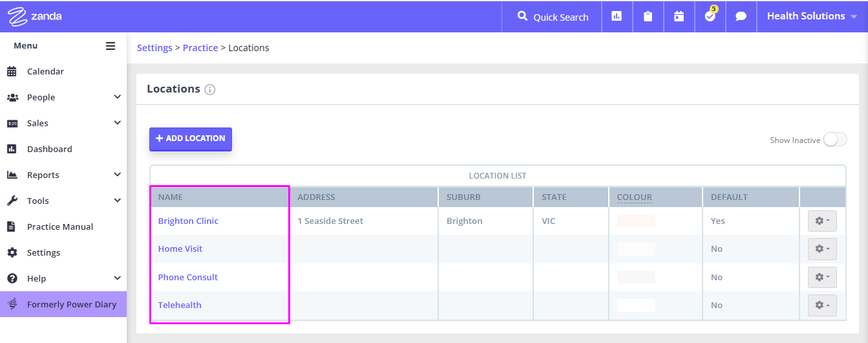Open tasks checkmark icon with badge
Viewport: 868px width, 343px height.
point(710,16)
